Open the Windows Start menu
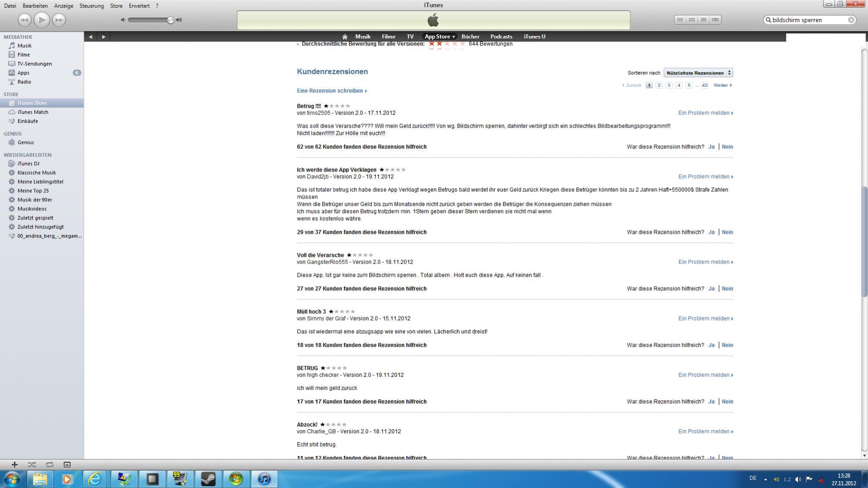868x488 pixels. [x=12, y=479]
